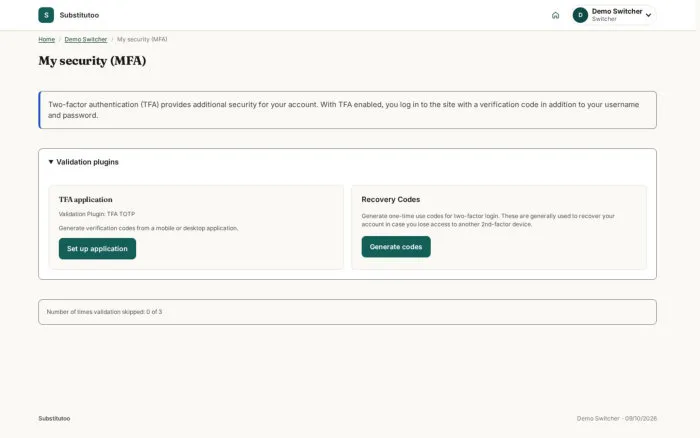This screenshot has height=438, width=700.
Task: Click the green Substitutoo logo icon
Action: (x=46, y=15)
